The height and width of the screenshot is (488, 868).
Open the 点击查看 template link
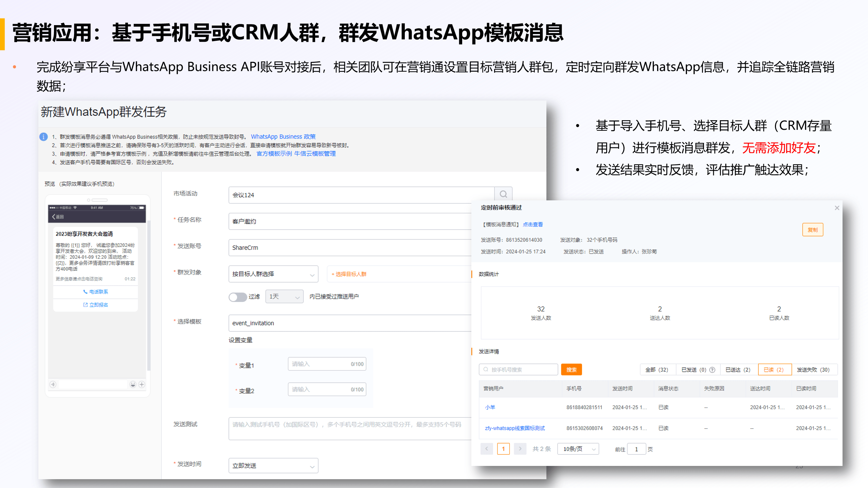533,224
